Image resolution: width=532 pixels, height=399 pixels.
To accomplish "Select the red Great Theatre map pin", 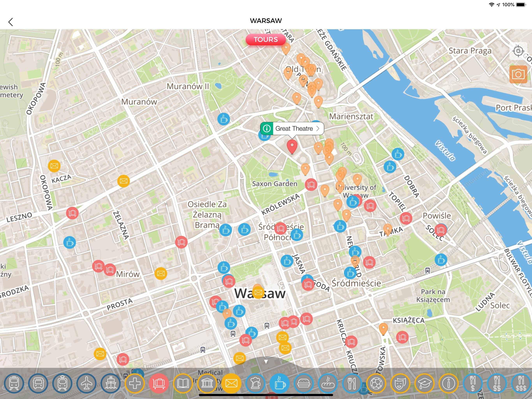I will [x=292, y=147].
